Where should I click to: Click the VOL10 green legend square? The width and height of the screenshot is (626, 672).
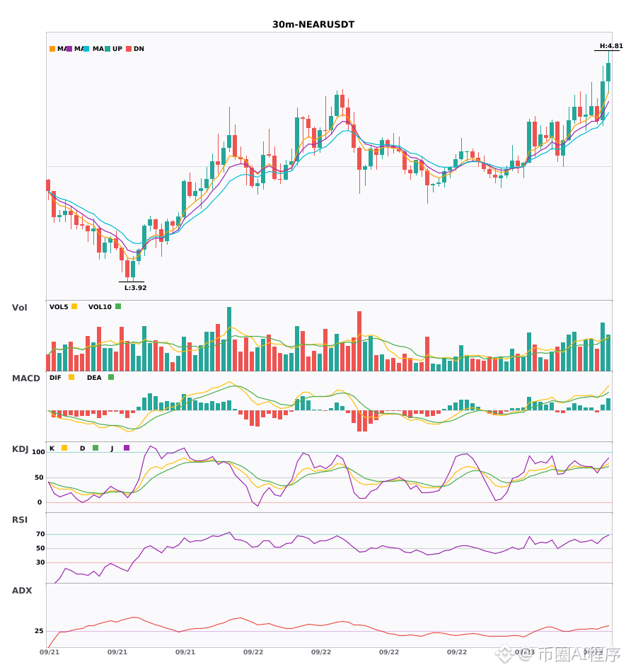(x=118, y=306)
